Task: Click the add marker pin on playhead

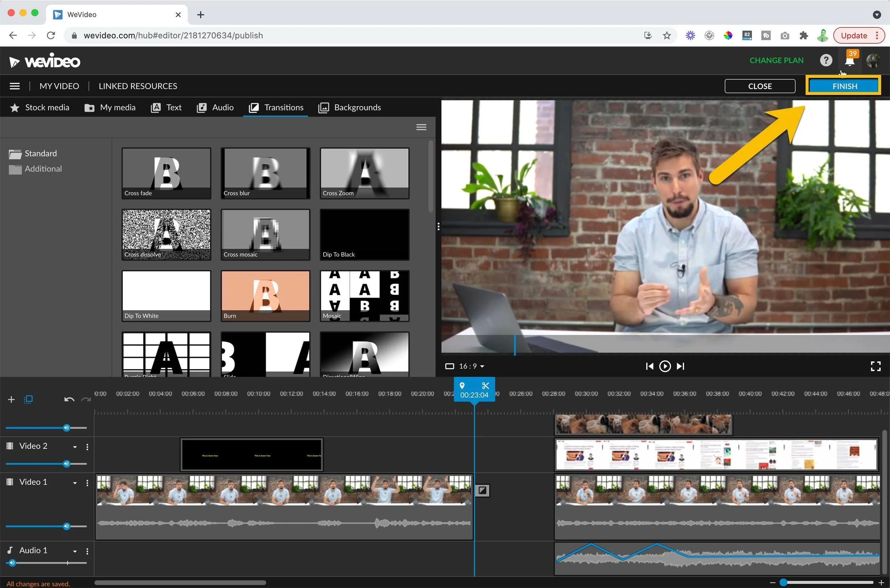Action: pos(462,386)
